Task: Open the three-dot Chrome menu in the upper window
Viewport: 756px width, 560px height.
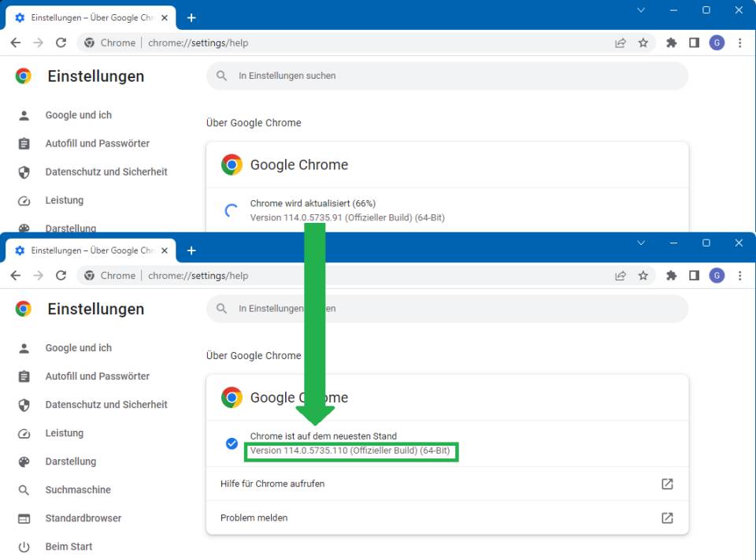Action: [x=740, y=43]
